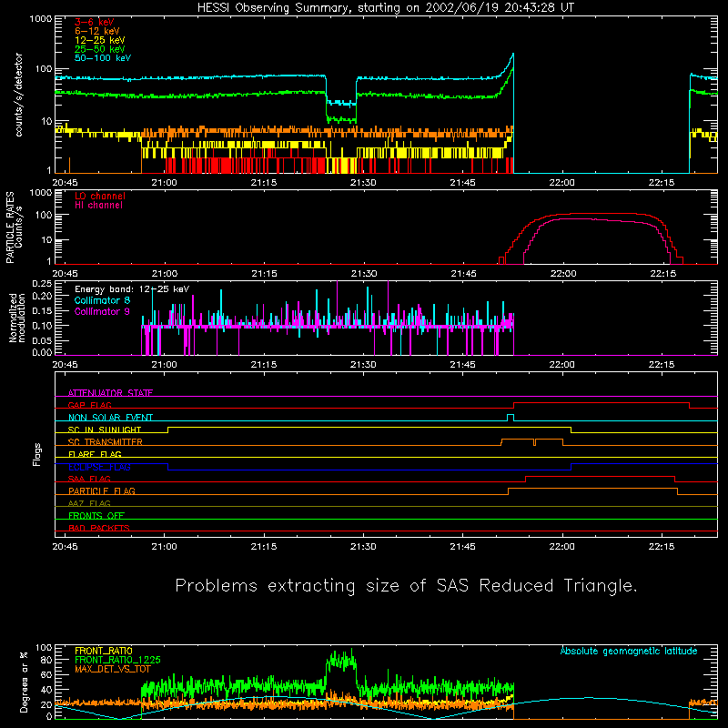Click the 0.05 modulation axis tick label
The height and width of the screenshot is (728, 728).
click(x=42, y=340)
